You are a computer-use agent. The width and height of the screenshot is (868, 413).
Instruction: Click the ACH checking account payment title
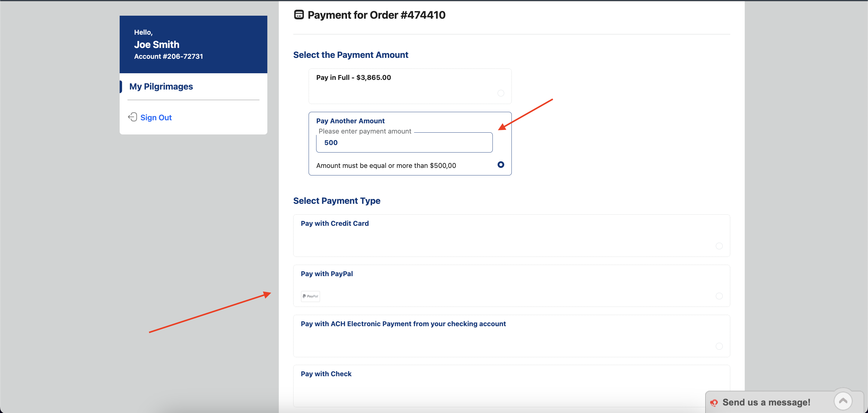point(403,324)
